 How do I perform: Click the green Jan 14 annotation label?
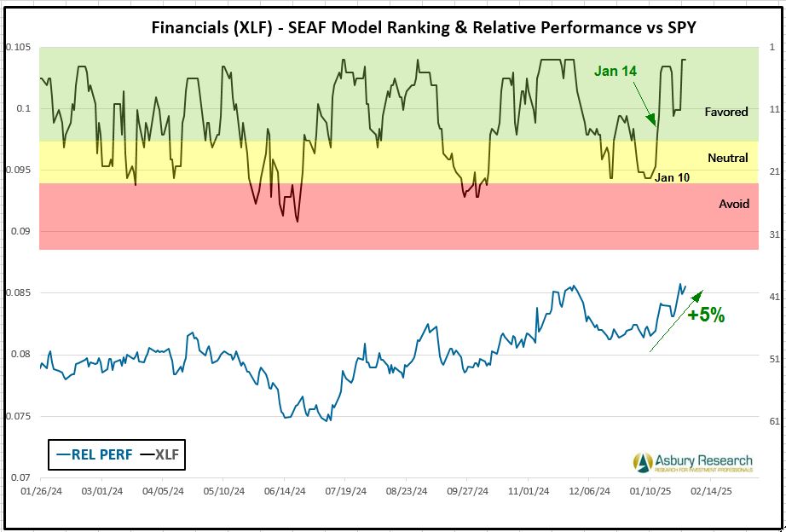(x=616, y=71)
